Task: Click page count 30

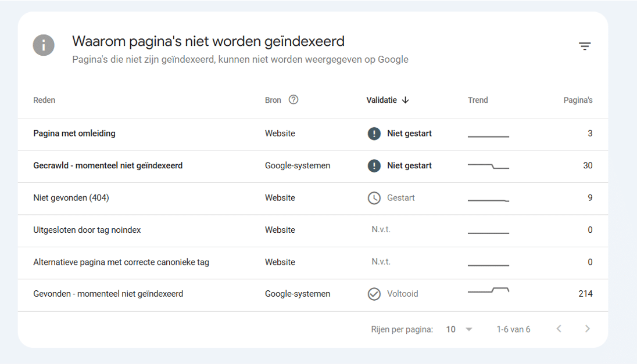Action: tap(588, 165)
